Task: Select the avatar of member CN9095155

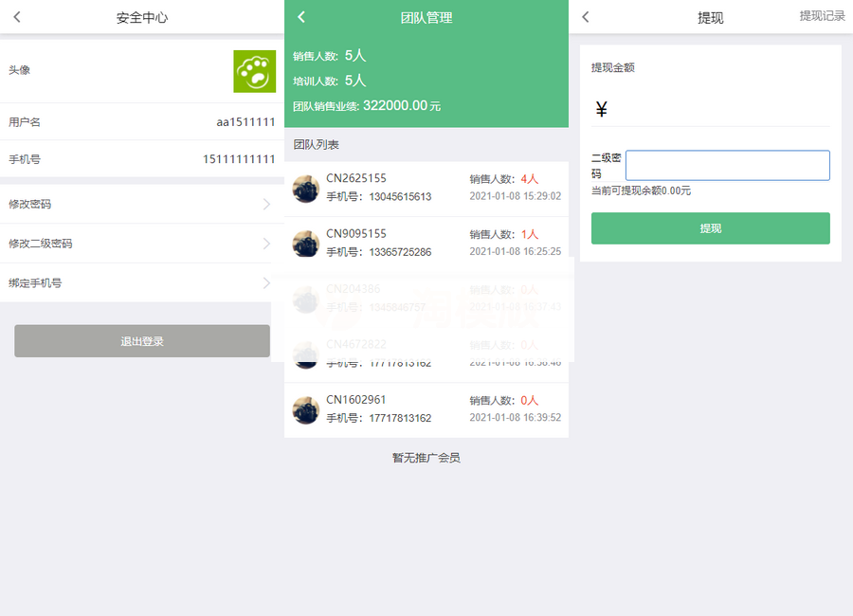Action: click(x=305, y=242)
